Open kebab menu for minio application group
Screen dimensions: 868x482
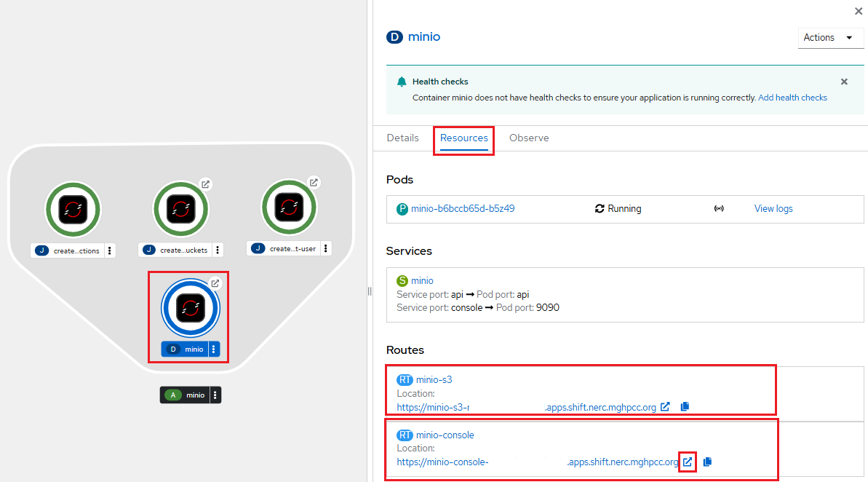pyautogui.click(x=215, y=395)
